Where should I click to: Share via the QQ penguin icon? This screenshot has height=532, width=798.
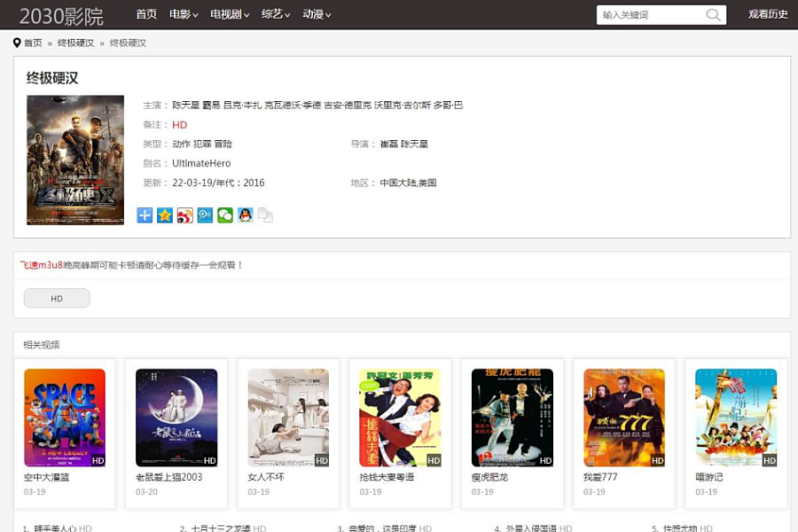click(x=246, y=215)
